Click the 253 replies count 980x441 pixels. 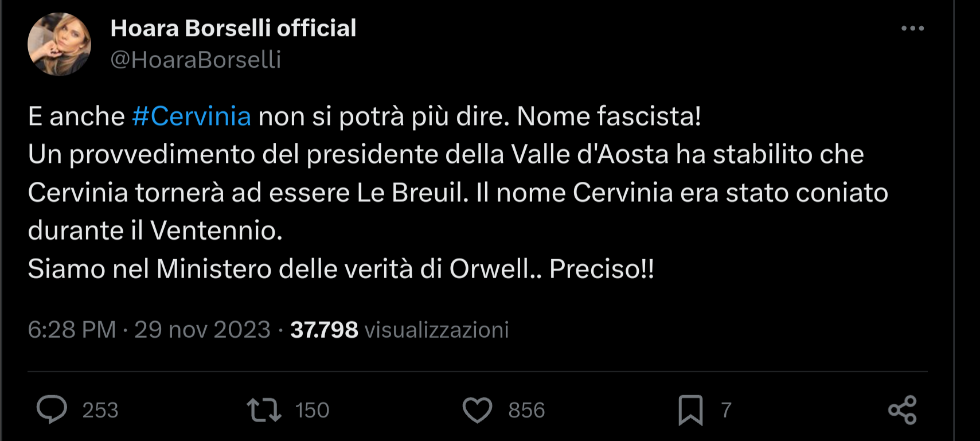[100, 410]
